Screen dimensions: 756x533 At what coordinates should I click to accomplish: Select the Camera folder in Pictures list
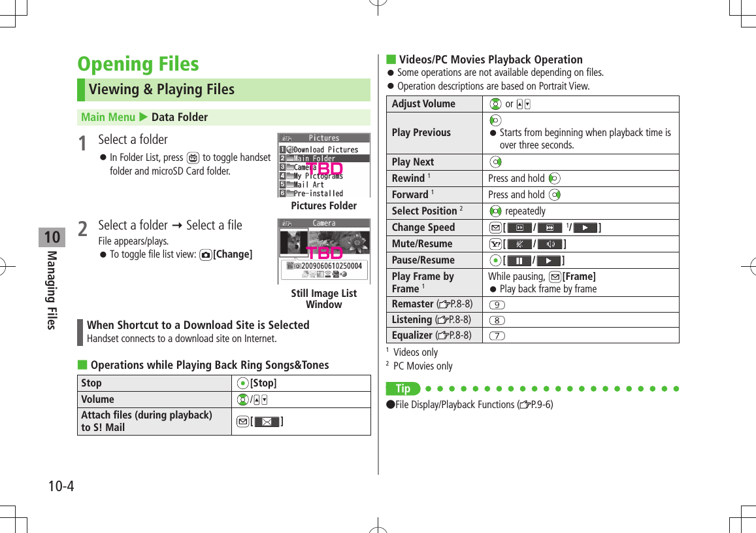click(306, 167)
